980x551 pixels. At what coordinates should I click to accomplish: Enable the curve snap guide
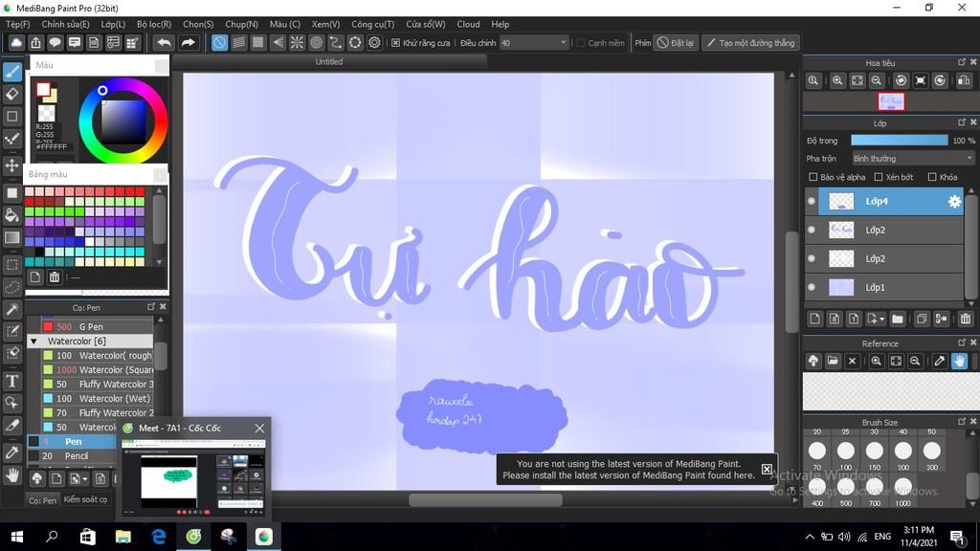(336, 42)
